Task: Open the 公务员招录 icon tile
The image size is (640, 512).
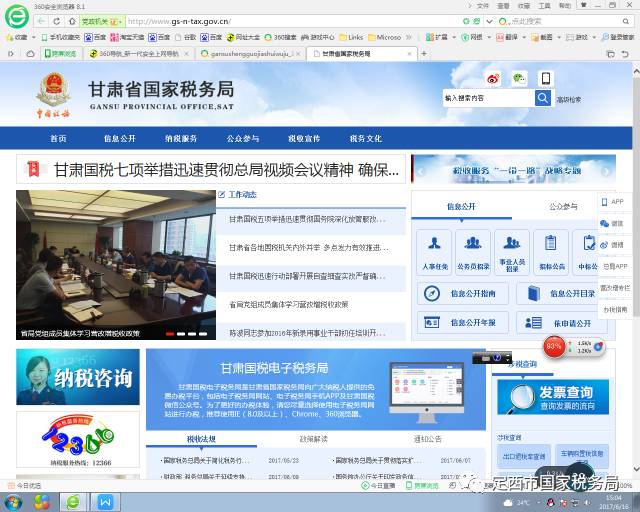Action: coord(473,250)
